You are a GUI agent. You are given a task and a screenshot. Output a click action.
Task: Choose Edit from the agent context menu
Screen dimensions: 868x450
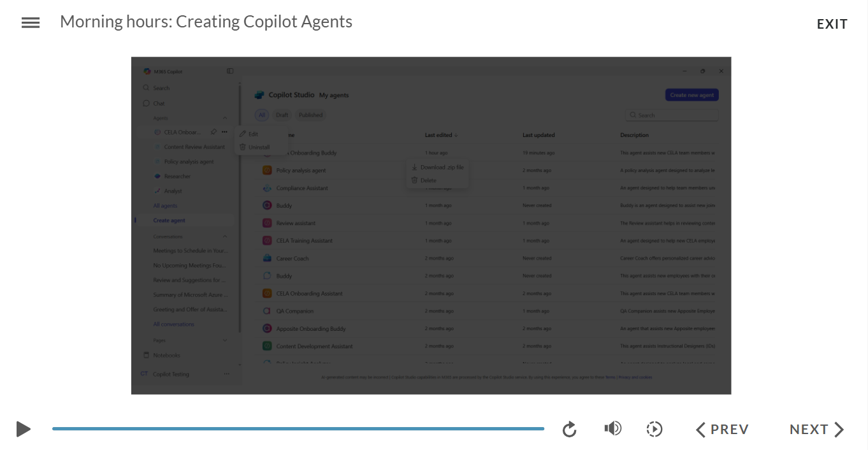tap(249, 134)
